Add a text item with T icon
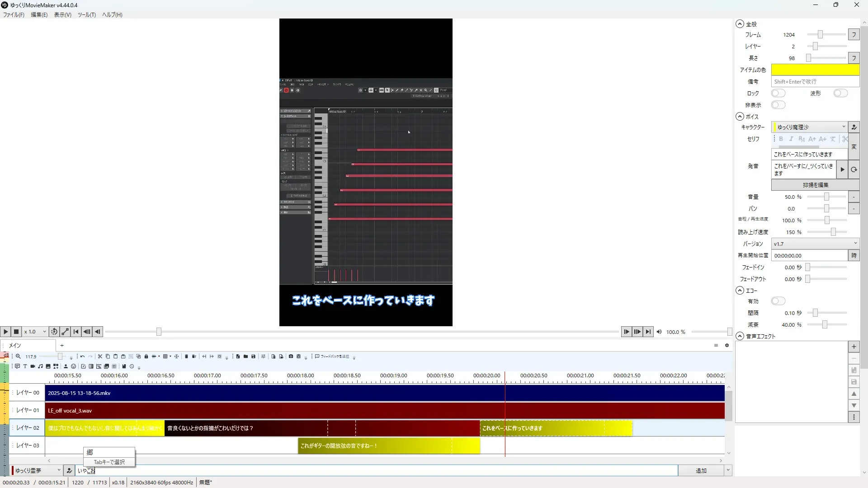 click(25, 366)
